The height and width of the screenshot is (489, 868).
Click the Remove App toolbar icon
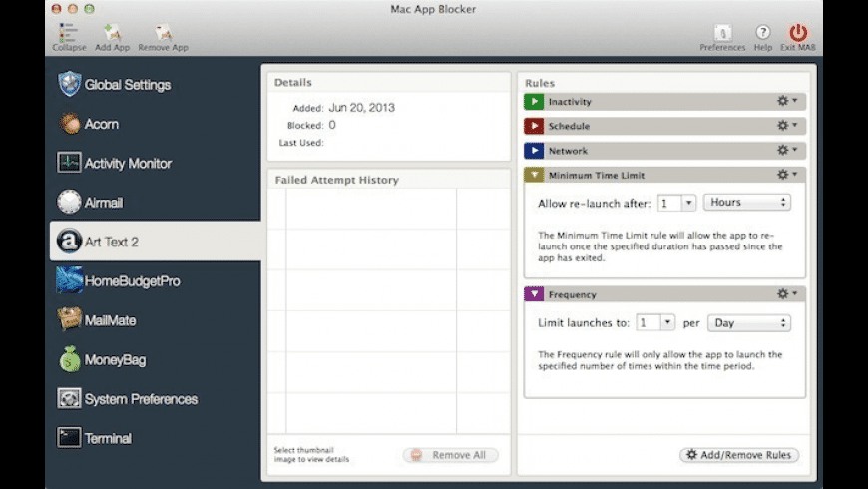163,33
